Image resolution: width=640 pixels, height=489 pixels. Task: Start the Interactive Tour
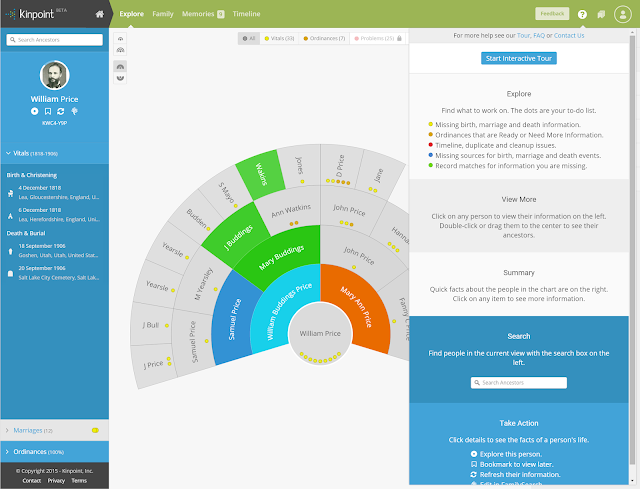[518, 58]
